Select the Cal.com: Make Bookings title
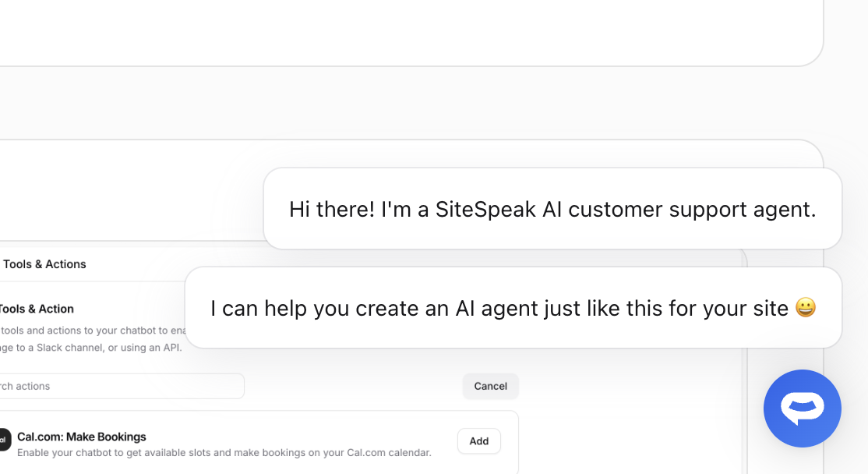The width and height of the screenshot is (868, 474). pyautogui.click(x=82, y=437)
